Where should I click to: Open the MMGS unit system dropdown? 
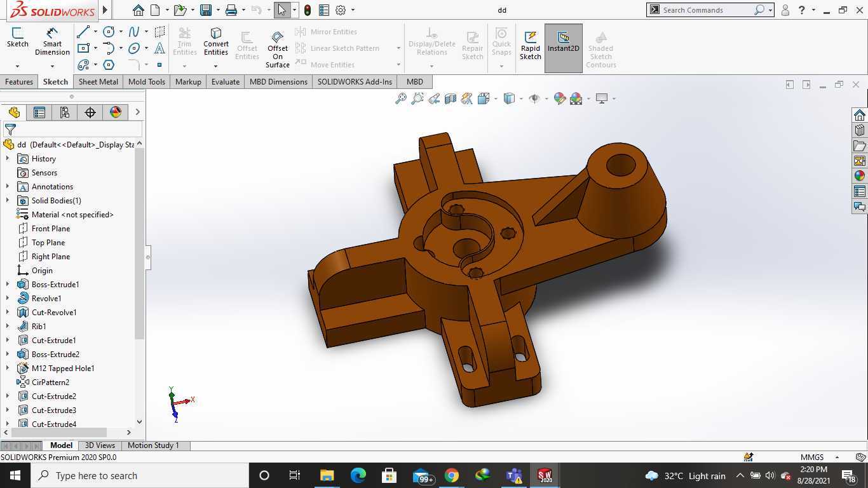(837, 457)
